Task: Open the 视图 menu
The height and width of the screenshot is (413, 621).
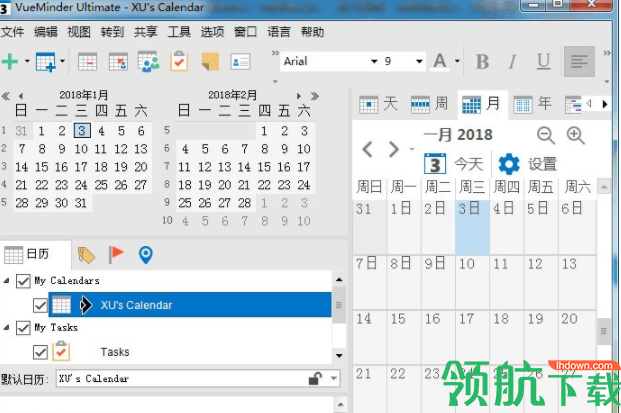Action: tap(79, 32)
